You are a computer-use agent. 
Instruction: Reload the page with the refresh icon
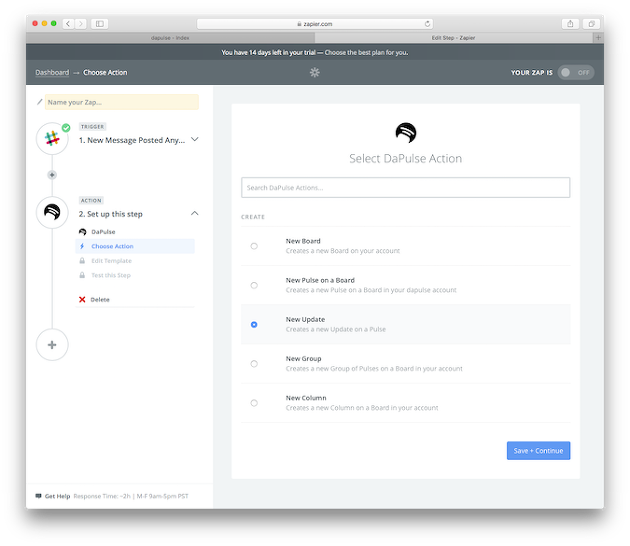click(x=427, y=24)
